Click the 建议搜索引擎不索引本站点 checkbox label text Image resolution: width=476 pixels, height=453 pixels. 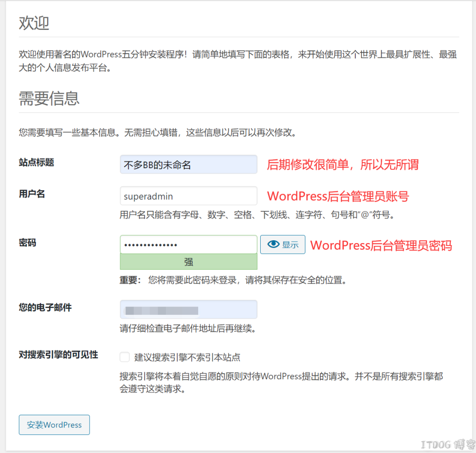click(x=187, y=357)
